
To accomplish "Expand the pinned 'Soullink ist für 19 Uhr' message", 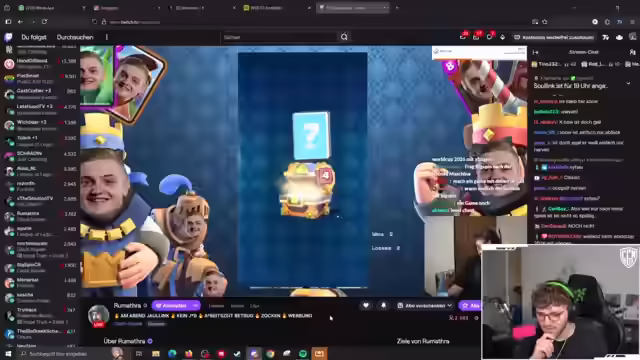I will (x=628, y=83).
